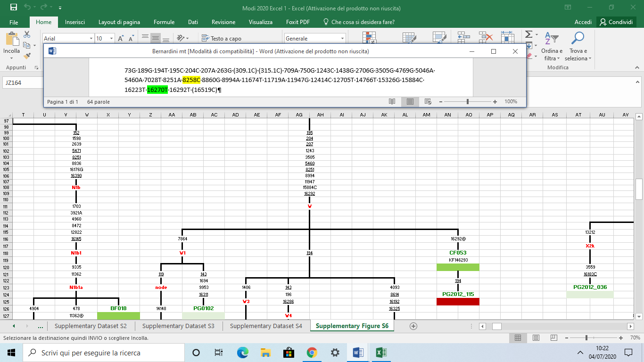Click the Cut scissors icon
The height and width of the screenshot is (362, 644).
click(x=27, y=34)
